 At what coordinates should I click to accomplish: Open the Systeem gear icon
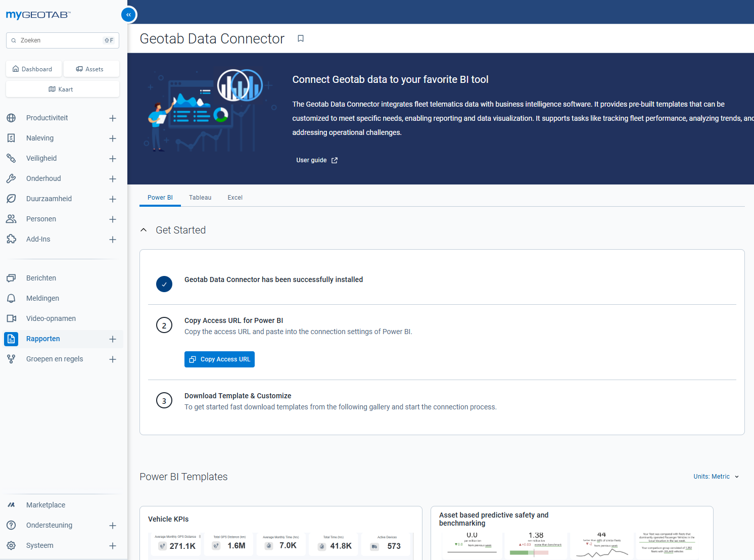(x=11, y=545)
